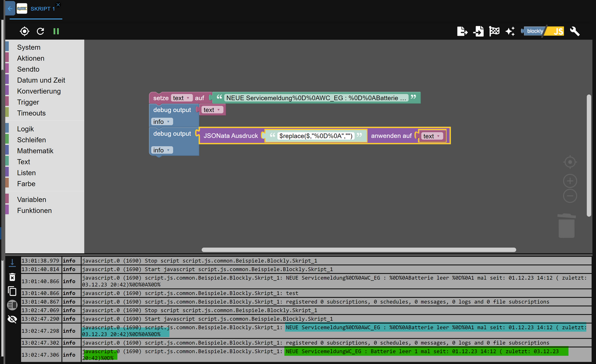Open the AI sparkle assistant icon

[510, 31]
